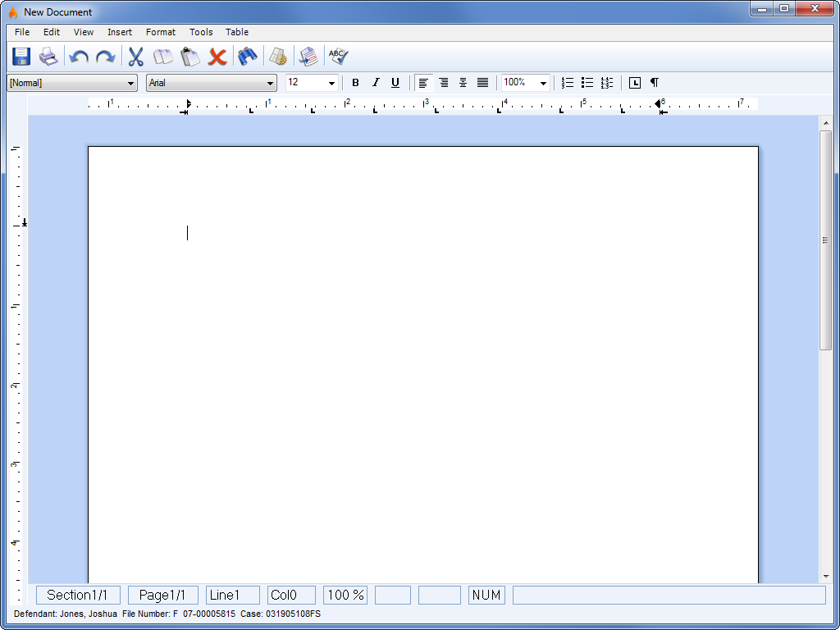The height and width of the screenshot is (630, 840).
Task: Click inside the blank document page
Action: [423, 364]
